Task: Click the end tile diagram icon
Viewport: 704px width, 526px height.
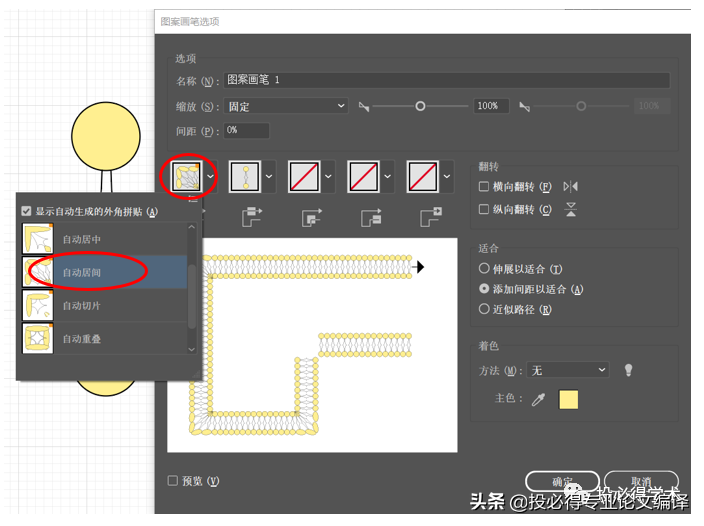Action: 431,217
